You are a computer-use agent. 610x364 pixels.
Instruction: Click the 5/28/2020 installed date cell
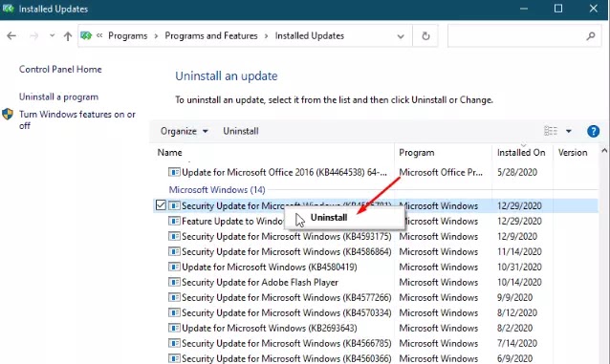(x=517, y=172)
